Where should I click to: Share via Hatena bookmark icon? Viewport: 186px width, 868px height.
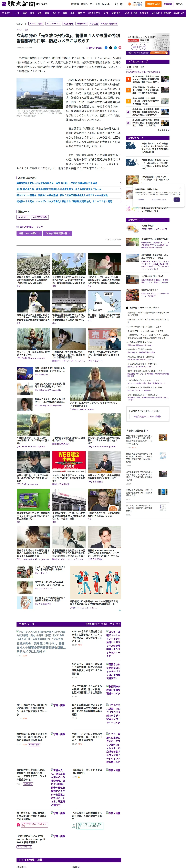(x=115, y=48)
